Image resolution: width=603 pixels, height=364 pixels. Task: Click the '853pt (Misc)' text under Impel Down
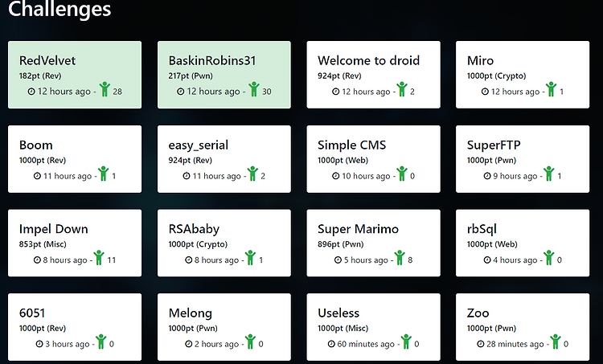[43, 244]
